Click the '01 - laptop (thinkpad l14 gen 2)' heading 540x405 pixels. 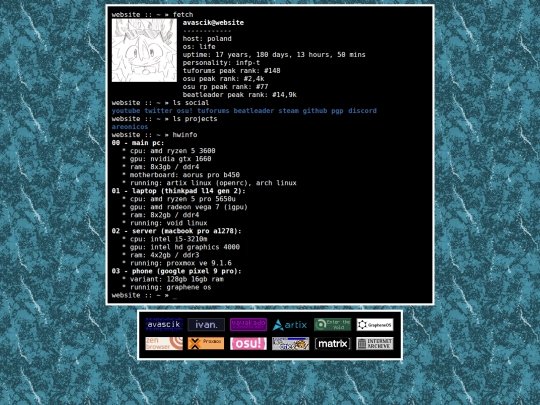tap(178, 191)
